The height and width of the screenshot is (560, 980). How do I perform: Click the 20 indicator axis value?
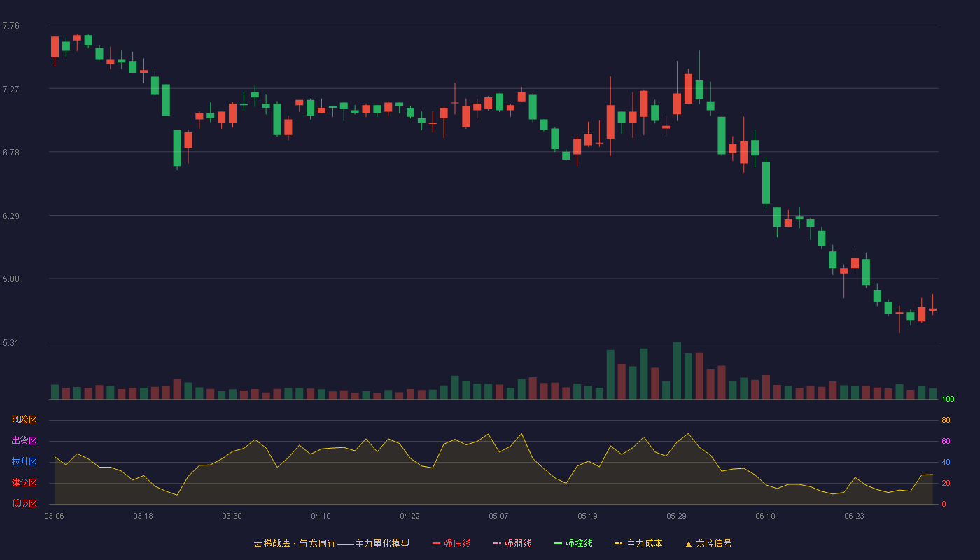coord(946,483)
